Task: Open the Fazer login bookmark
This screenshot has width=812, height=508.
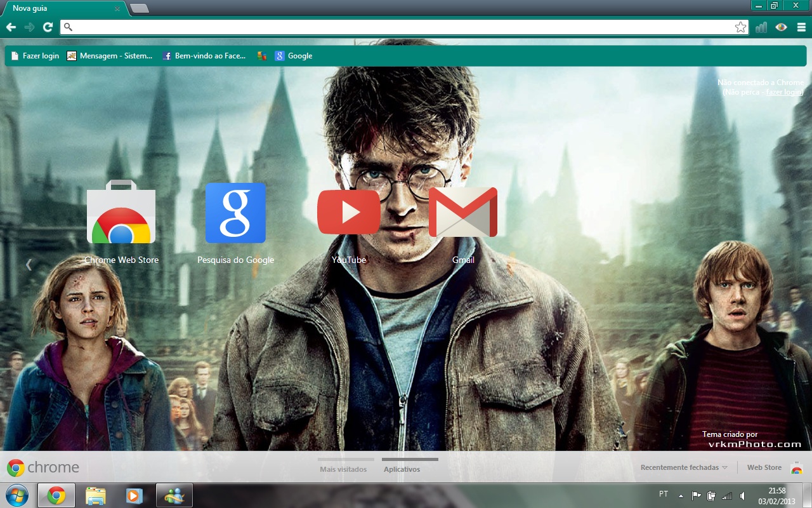Action: [x=35, y=56]
